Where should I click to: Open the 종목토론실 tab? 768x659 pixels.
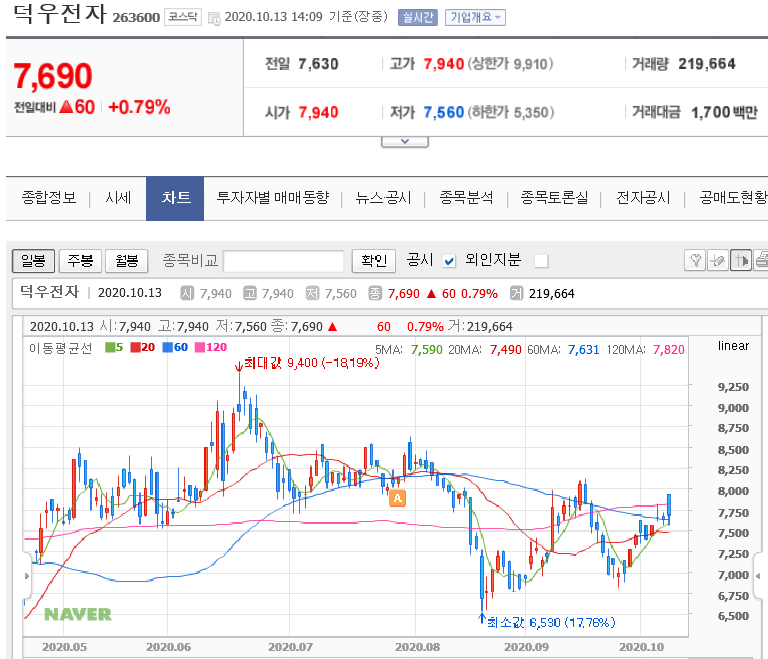(x=554, y=198)
